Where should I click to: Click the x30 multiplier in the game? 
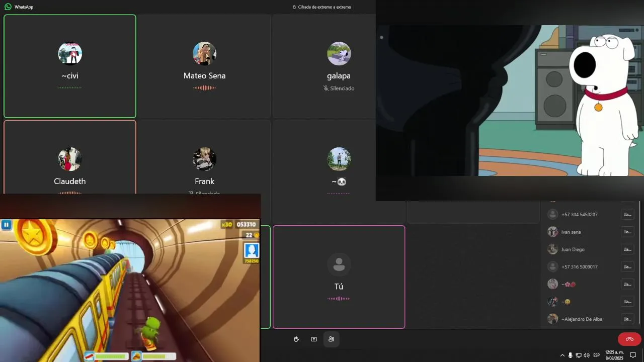pyautogui.click(x=227, y=224)
